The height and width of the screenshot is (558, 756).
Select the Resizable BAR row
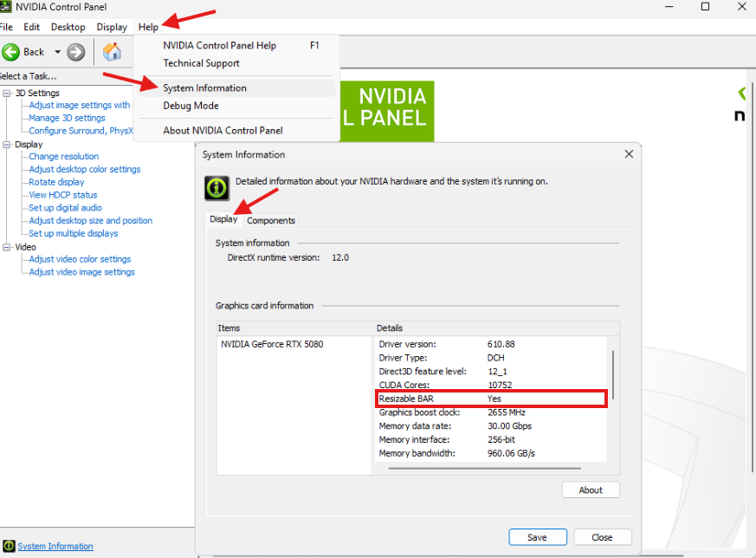[x=491, y=399]
